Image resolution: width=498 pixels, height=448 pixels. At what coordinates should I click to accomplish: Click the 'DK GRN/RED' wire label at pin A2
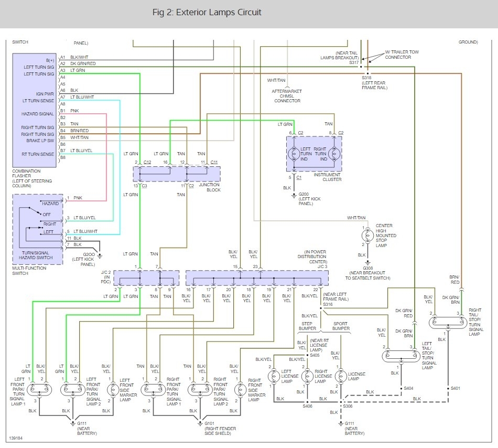click(83, 63)
